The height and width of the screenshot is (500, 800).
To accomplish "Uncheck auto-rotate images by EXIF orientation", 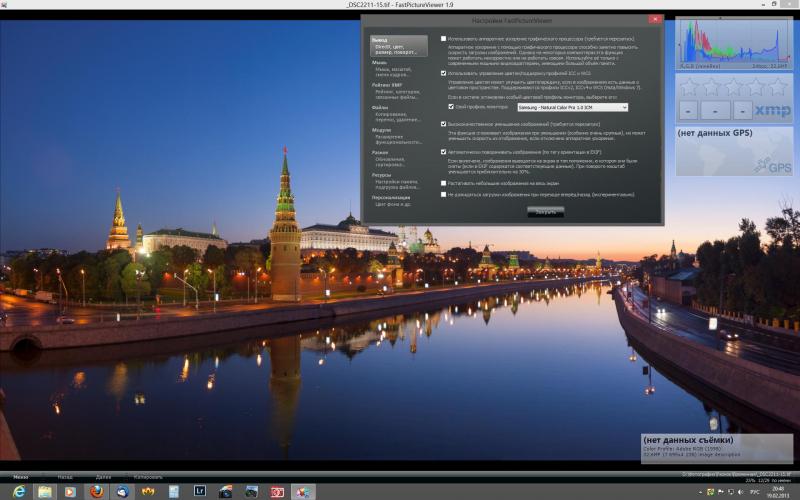I will click(443, 152).
